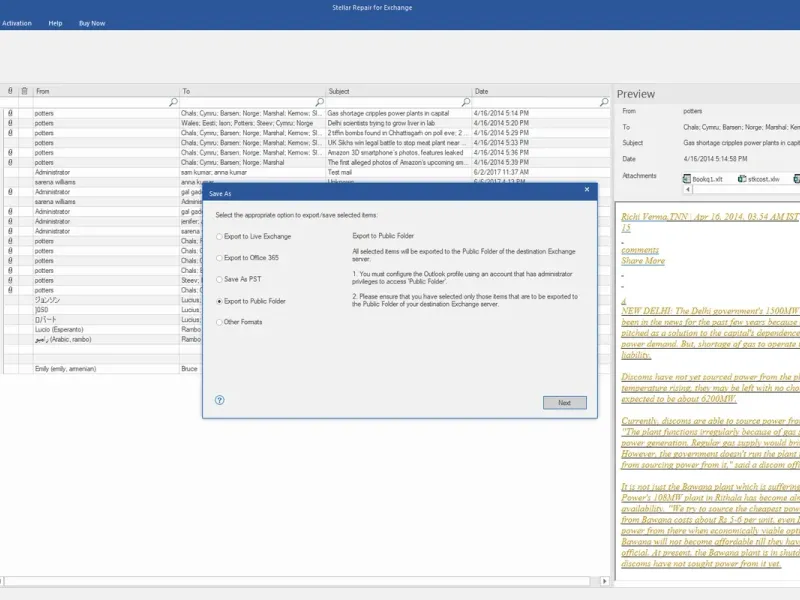
Task: Select Export to Office 365 option
Action: tap(219, 258)
